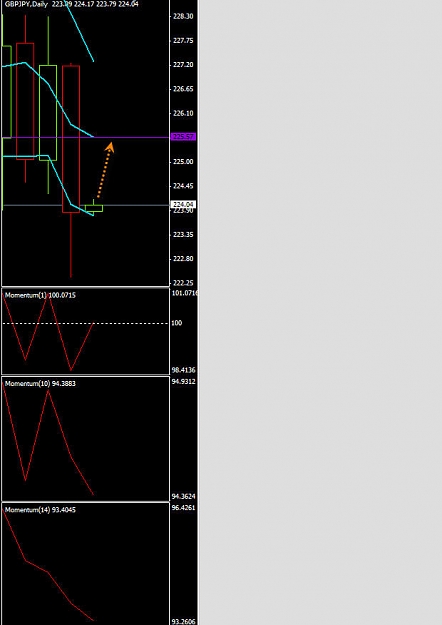Click the 225.00 price scale value

(183, 162)
